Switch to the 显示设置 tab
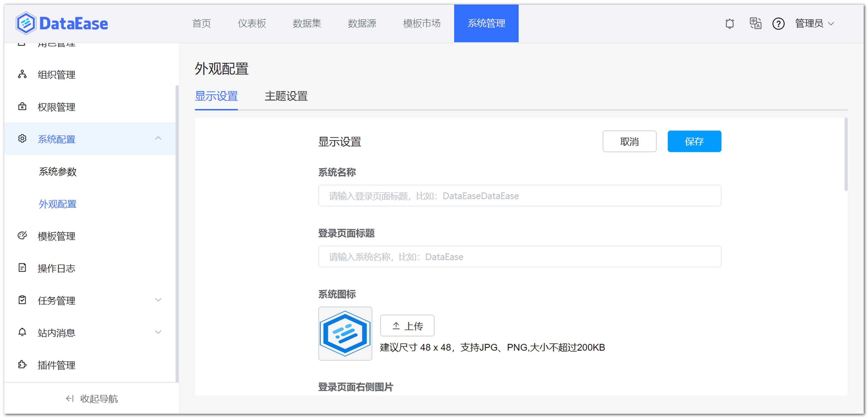Viewport: 868px width, 418px height. point(216,96)
